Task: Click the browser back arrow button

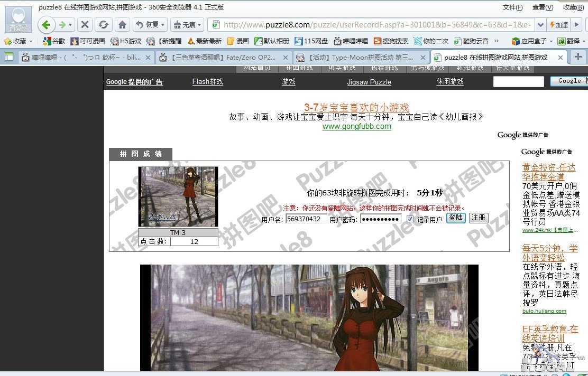Action: (47, 25)
